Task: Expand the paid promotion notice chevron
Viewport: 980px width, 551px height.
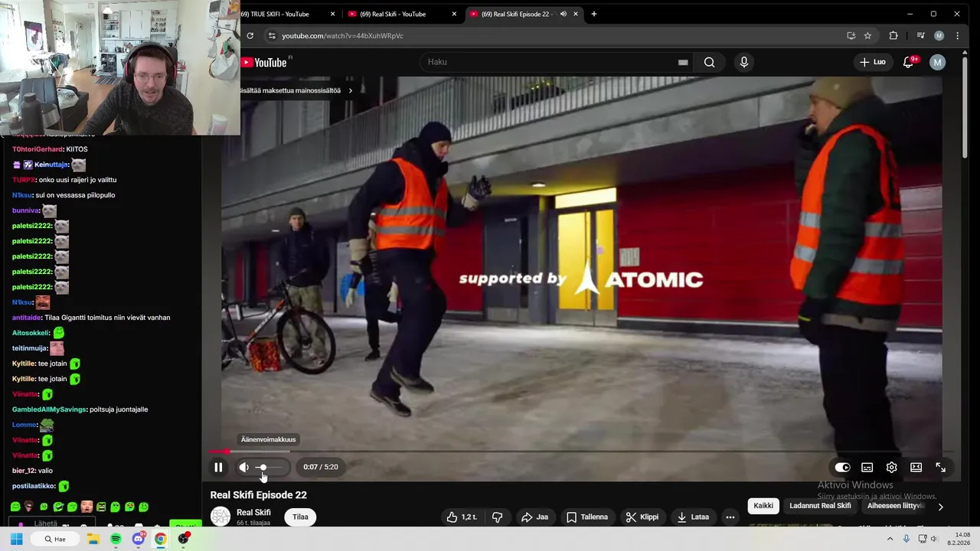Action: 351,90
